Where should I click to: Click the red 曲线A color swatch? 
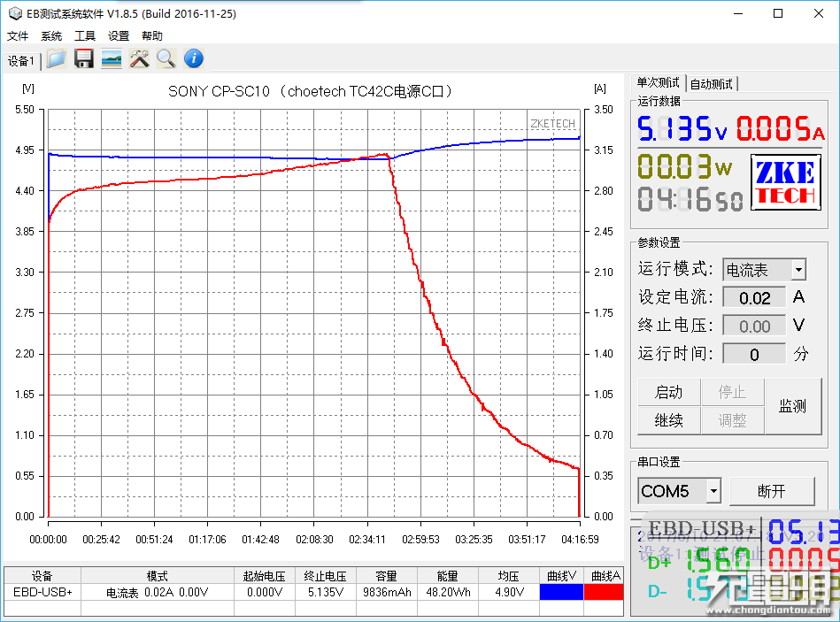click(x=604, y=592)
